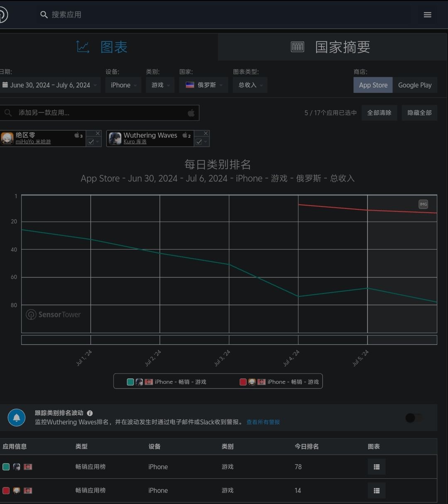Viewport: 448px width, 504px height.
Task: Click the red legend color swatch
Action: pos(243,382)
